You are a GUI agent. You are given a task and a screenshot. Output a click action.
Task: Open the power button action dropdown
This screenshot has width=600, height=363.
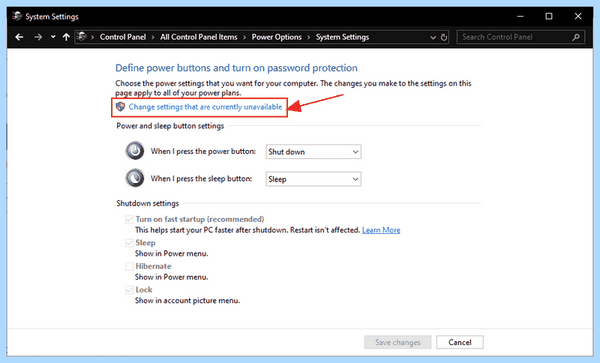tap(313, 152)
